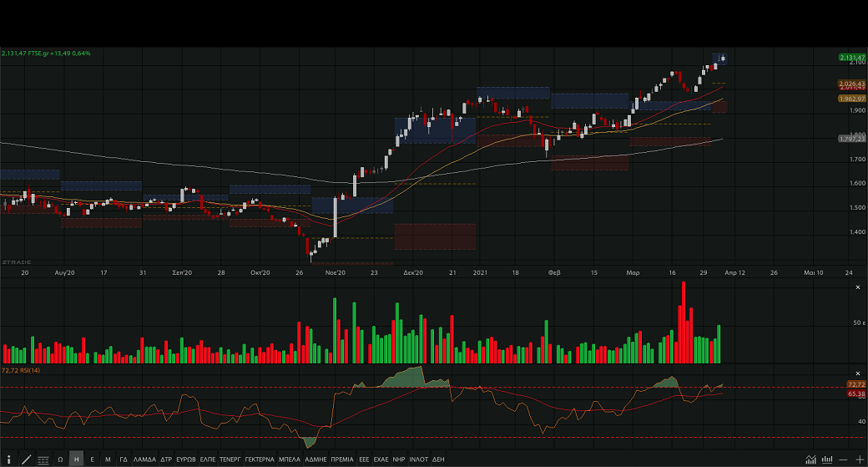The width and height of the screenshot is (868, 467).
Task: Open the ΓΔ index symbol
Action: pos(124,459)
